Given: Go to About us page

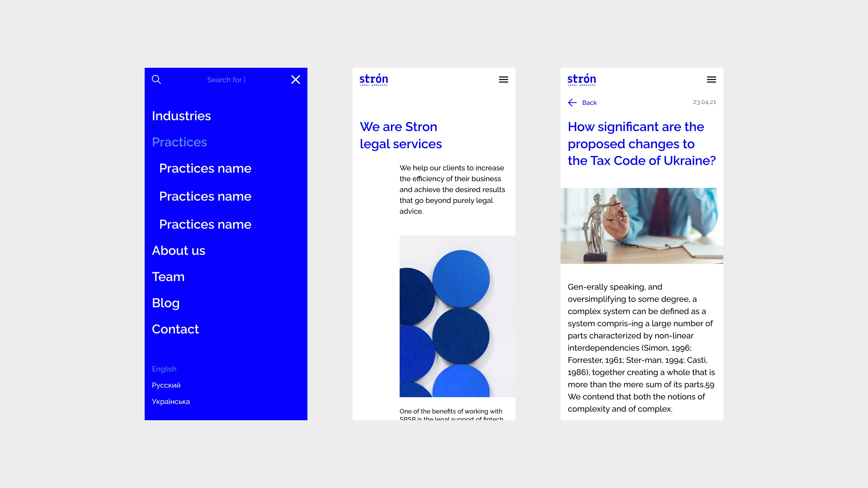Looking at the screenshot, I should pyautogui.click(x=179, y=251).
